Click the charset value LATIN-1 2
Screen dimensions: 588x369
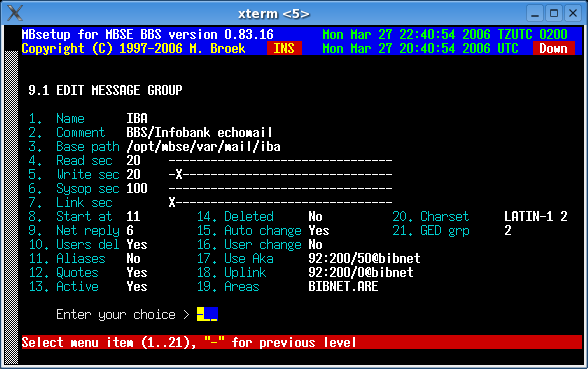(536, 216)
